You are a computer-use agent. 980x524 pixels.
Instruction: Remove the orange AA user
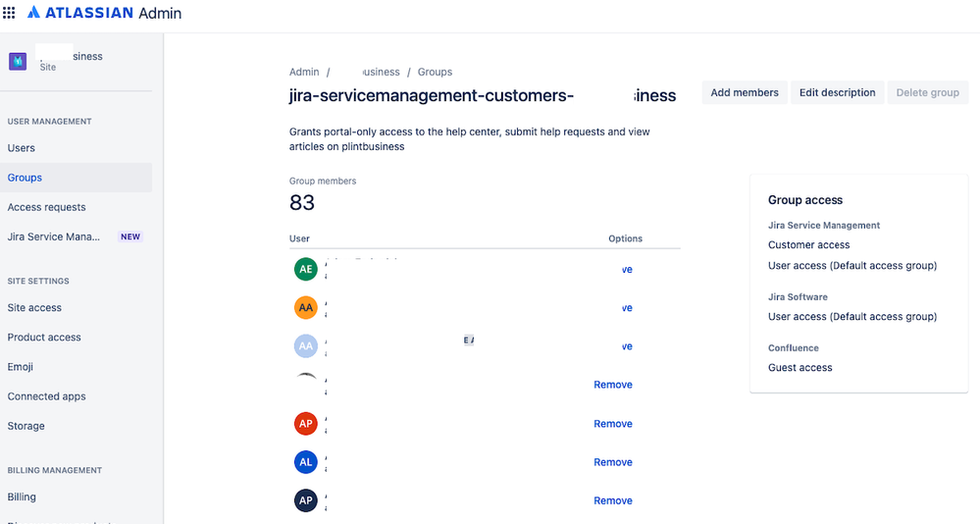[x=627, y=308]
